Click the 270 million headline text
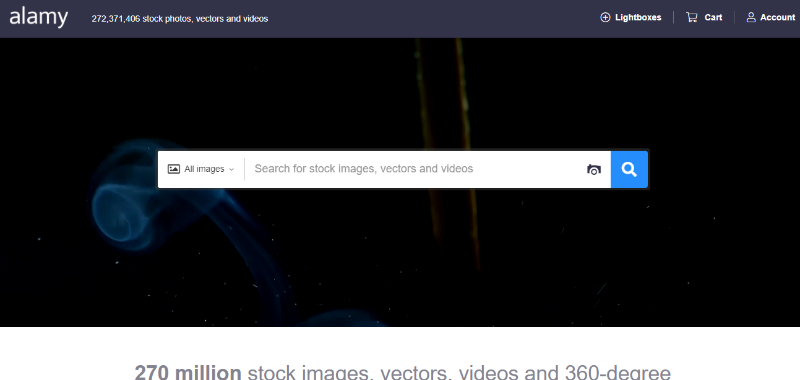 click(x=188, y=372)
